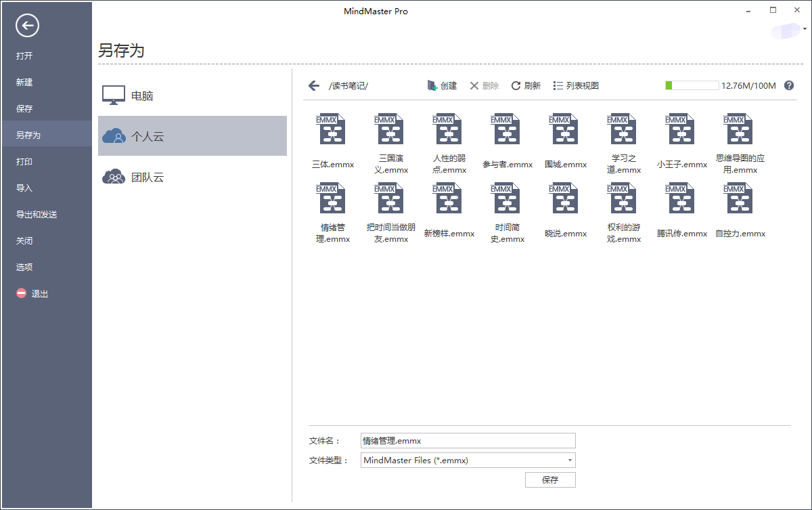Click the 刷新 refresh icon
This screenshot has width=812, height=510.
click(516, 85)
